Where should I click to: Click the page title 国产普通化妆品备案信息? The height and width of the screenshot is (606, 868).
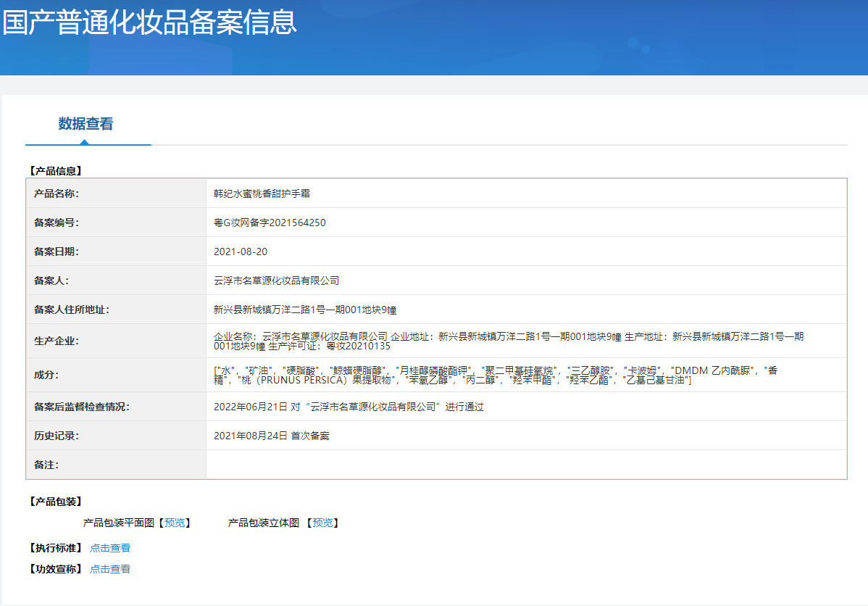tap(149, 22)
